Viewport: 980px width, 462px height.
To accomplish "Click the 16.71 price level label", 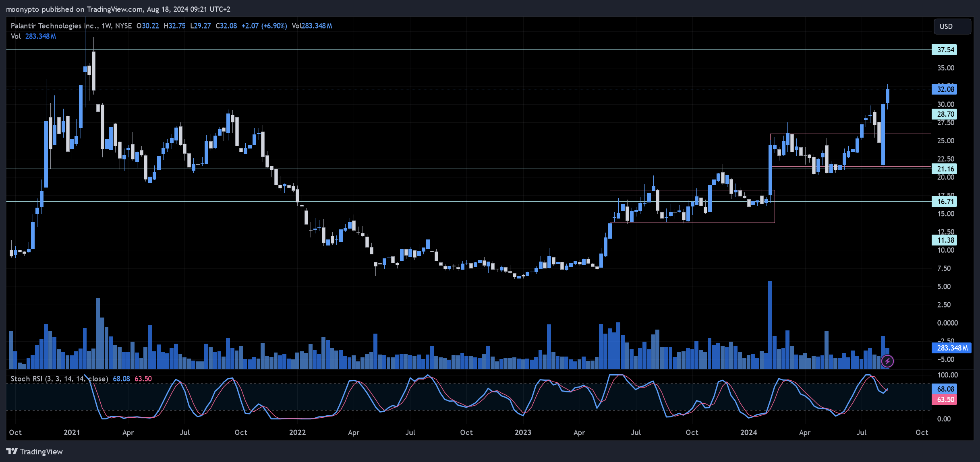I will coord(945,202).
